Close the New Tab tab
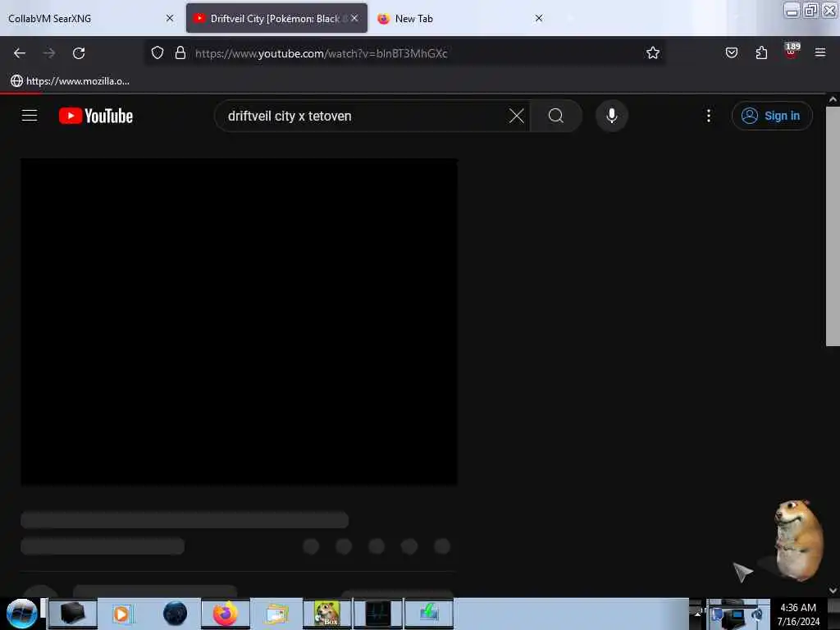The image size is (840, 630). tap(539, 18)
